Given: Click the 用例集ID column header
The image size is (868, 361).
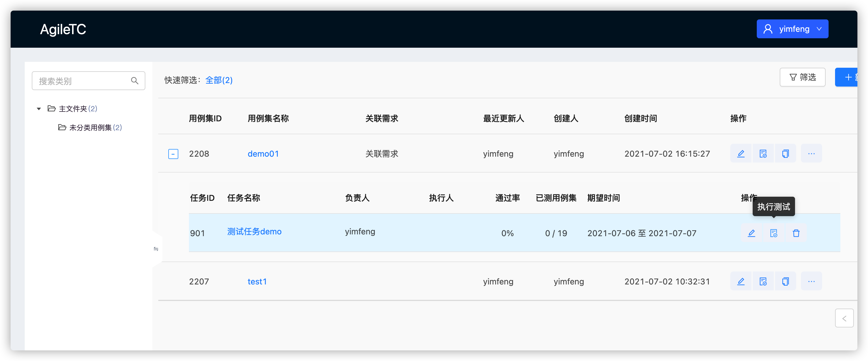Looking at the screenshot, I should point(205,119).
